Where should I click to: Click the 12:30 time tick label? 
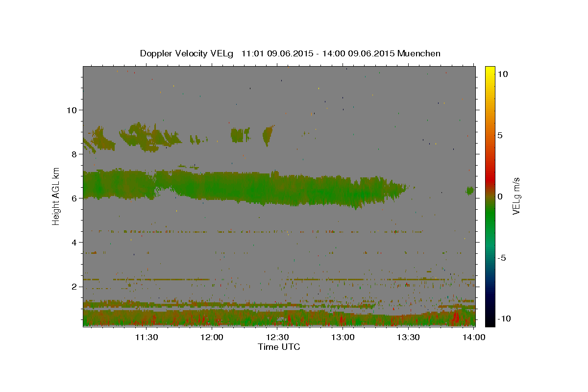(277, 337)
